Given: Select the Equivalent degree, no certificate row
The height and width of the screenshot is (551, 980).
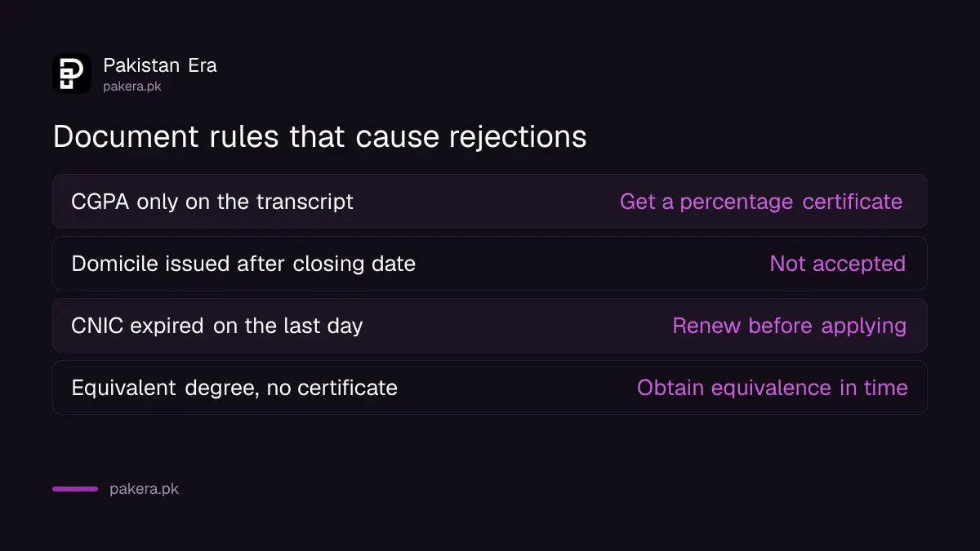Looking at the screenshot, I should pyautogui.click(x=490, y=387).
